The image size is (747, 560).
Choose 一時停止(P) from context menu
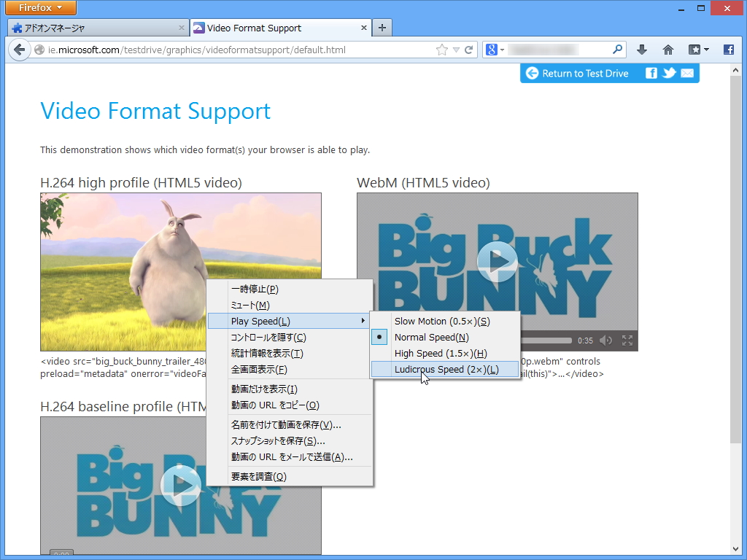[290, 289]
